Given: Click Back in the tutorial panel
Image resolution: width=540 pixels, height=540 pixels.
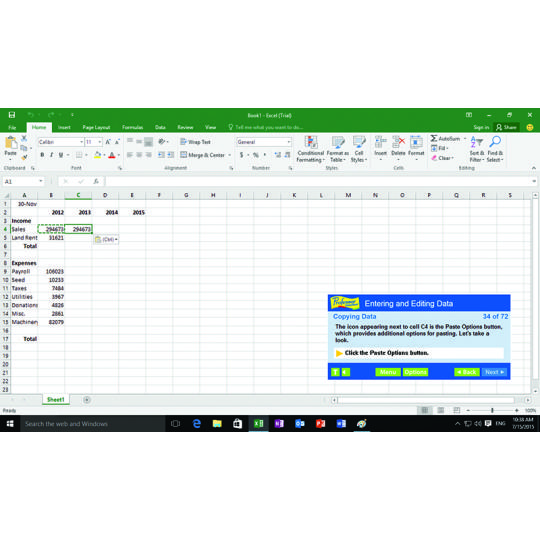Looking at the screenshot, I should [x=467, y=372].
